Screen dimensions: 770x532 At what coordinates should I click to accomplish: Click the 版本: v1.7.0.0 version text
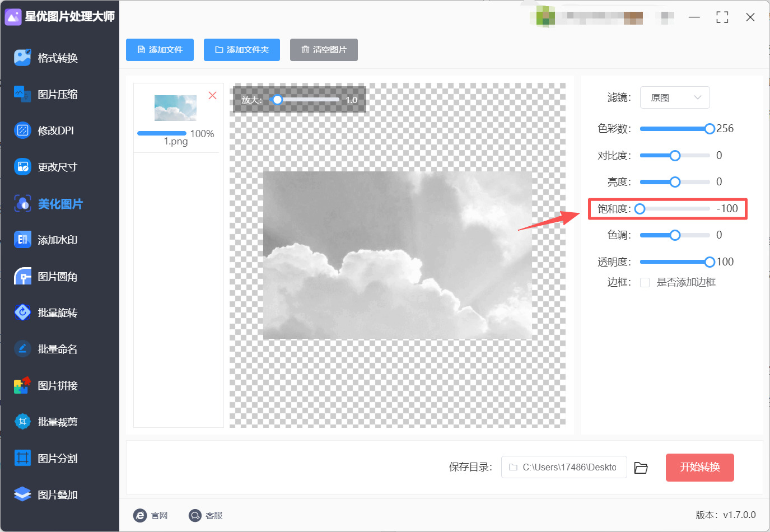pyautogui.click(x=726, y=515)
